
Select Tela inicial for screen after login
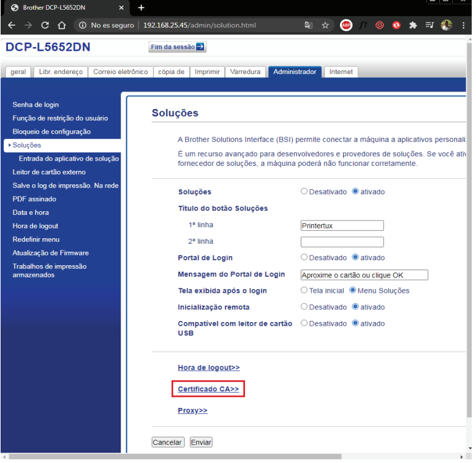tap(304, 290)
